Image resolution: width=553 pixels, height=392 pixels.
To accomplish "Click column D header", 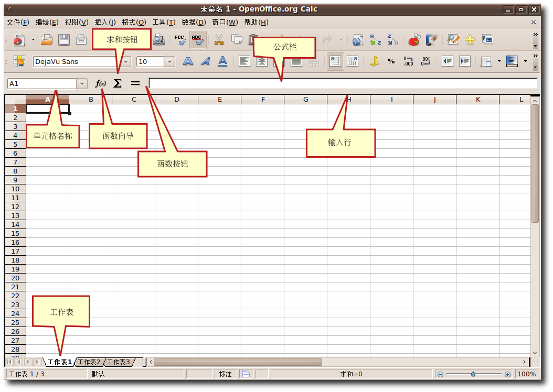I will coord(177,100).
